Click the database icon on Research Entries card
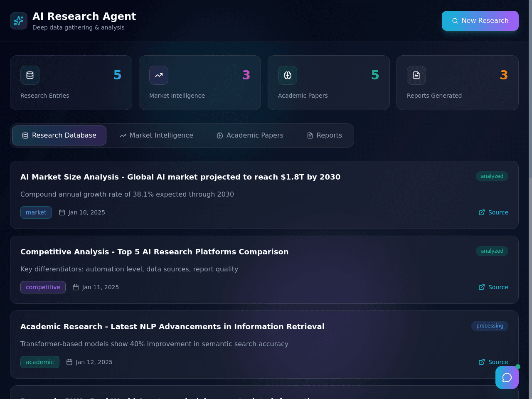Image resolution: width=532 pixels, height=399 pixels. pos(30,75)
